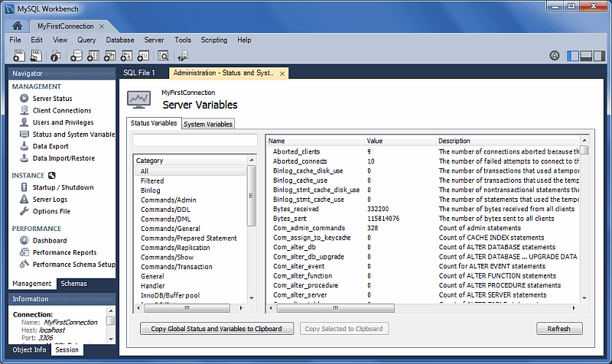Click the variables table down scroll arrow
The image size is (612, 364).
pyautogui.click(x=584, y=298)
